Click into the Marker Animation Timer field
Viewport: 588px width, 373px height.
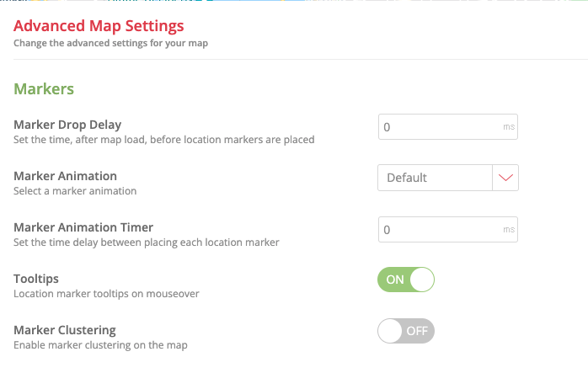pos(438,229)
